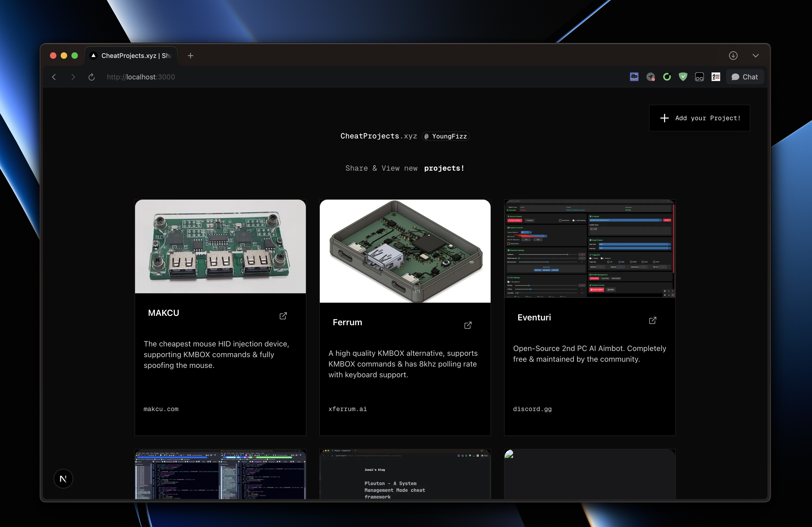Open a new tab with plus button
Screen dimensions: 812x527
[190, 56]
